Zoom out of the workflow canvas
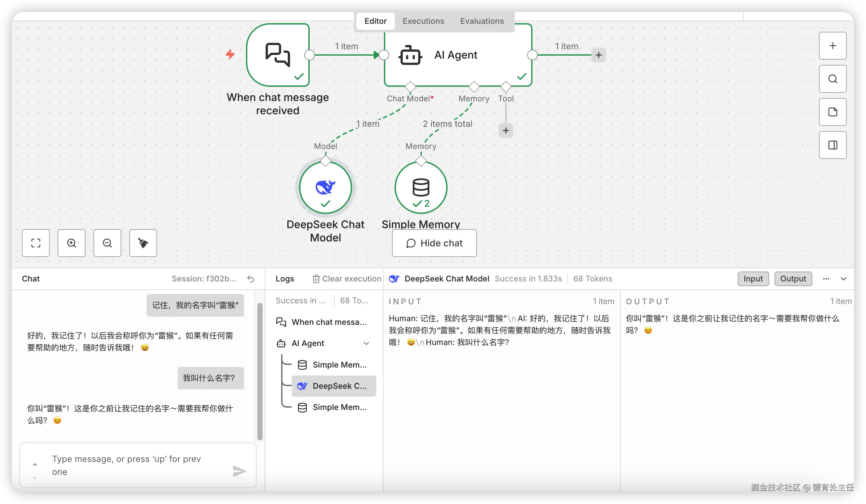Image resolution: width=866 pixels, height=504 pixels. (x=107, y=243)
